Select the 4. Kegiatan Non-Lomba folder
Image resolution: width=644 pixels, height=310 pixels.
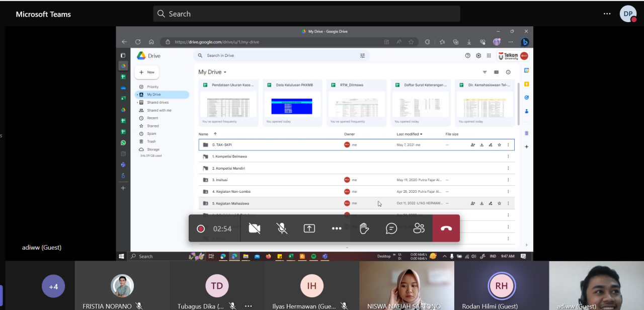[x=357, y=192]
